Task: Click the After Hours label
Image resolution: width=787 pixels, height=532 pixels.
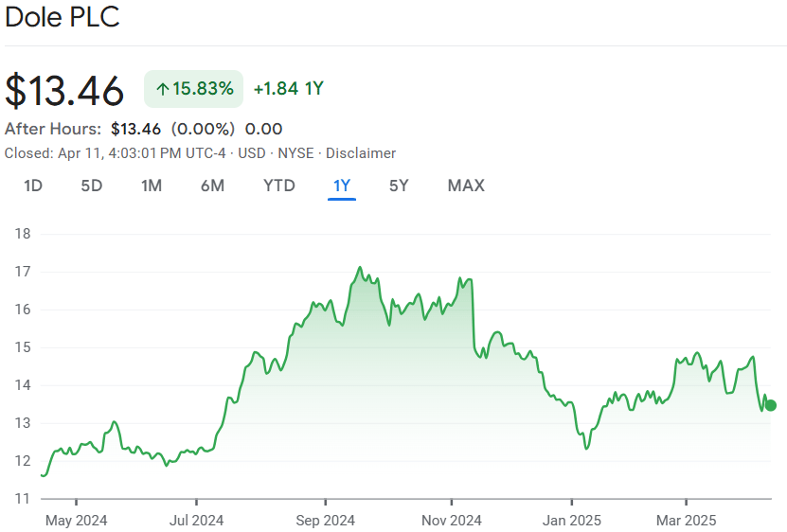Action: click(53, 129)
